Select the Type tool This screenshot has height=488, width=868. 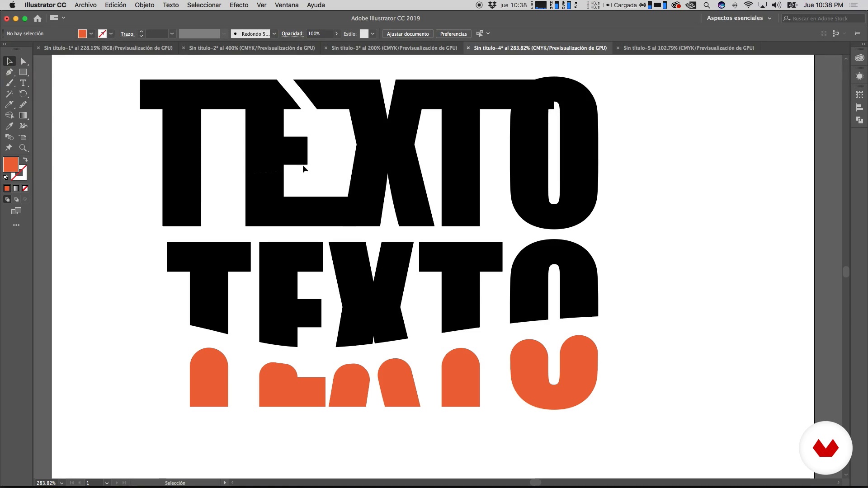[x=24, y=83]
